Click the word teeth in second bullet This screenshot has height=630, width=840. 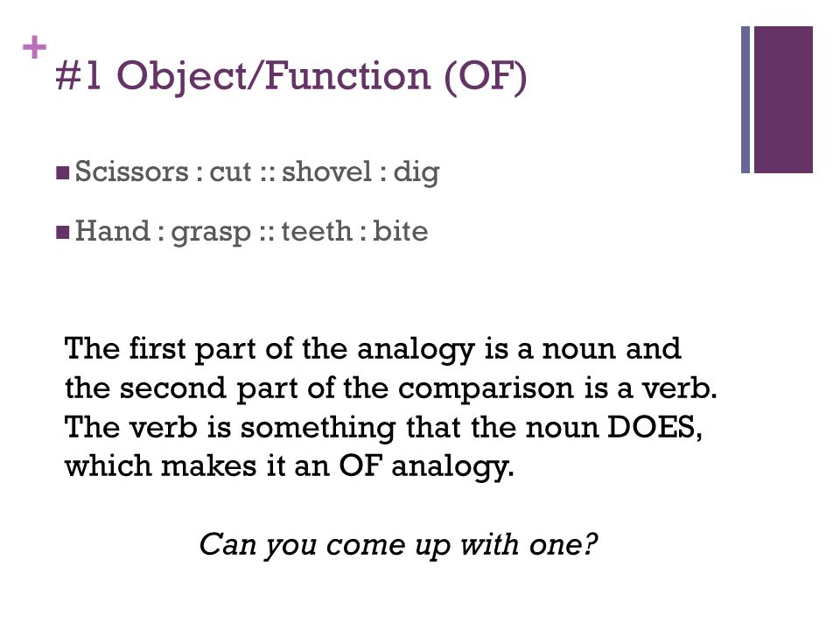[x=317, y=231]
